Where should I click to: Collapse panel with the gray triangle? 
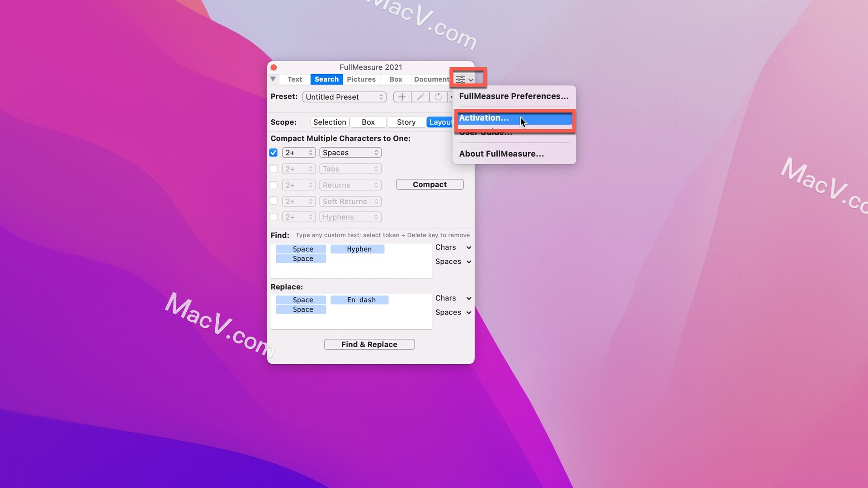(x=273, y=80)
